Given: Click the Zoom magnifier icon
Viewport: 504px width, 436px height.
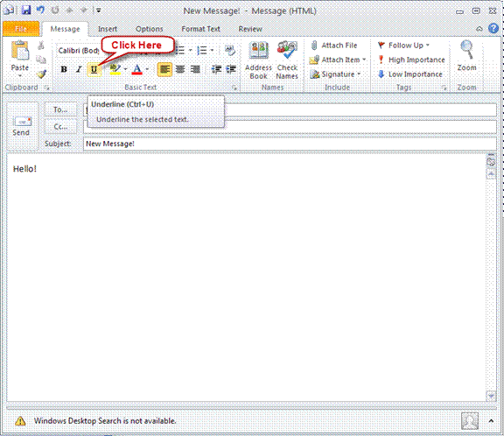Looking at the screenshot, I should pyautogui.click(x=466, y=51).
